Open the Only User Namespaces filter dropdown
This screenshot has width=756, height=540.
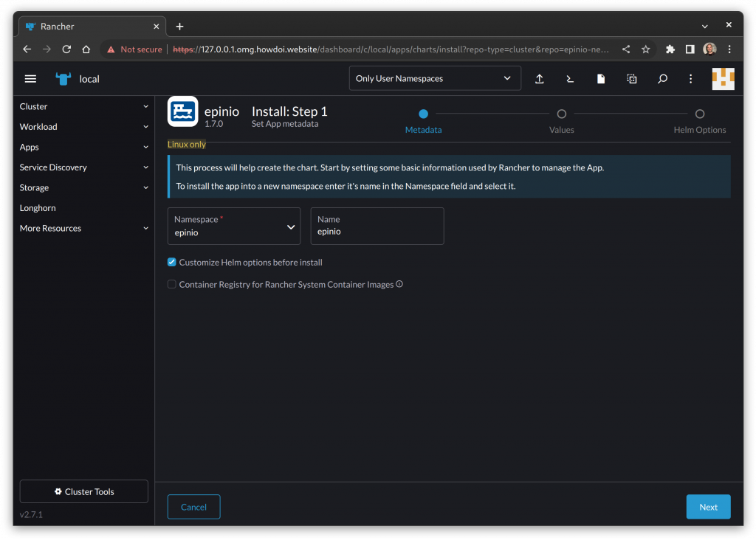pyautogui.click(x=434, y=78)
